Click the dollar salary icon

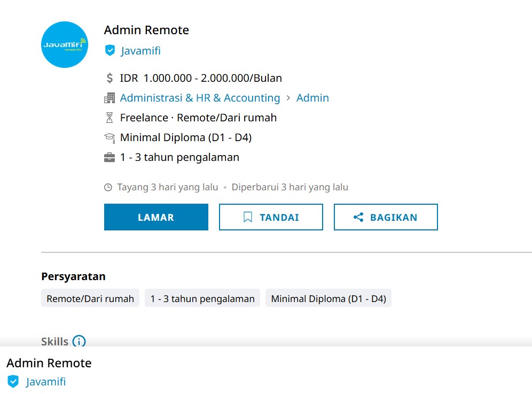[109, 78]
